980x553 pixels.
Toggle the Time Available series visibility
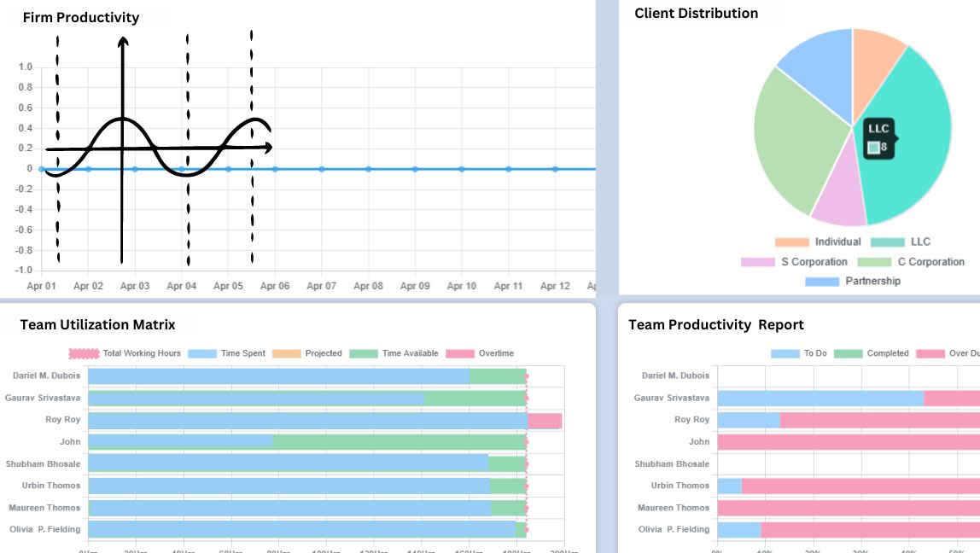click(x=365, y=352)
